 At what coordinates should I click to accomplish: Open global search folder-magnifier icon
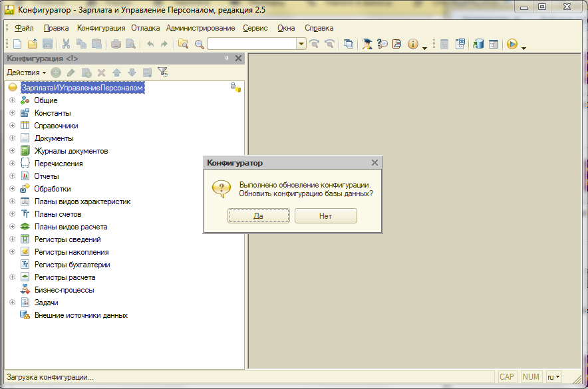(183, 44)
